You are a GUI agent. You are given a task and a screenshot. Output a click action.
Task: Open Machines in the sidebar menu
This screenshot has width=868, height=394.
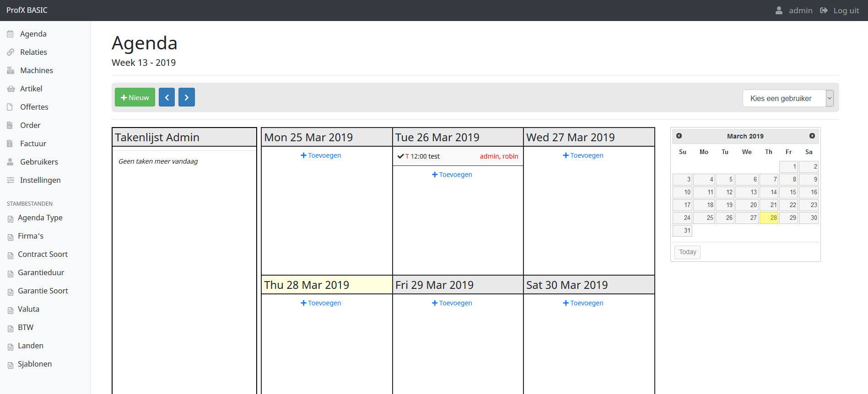pyautogui.click(x=37, y=70)
